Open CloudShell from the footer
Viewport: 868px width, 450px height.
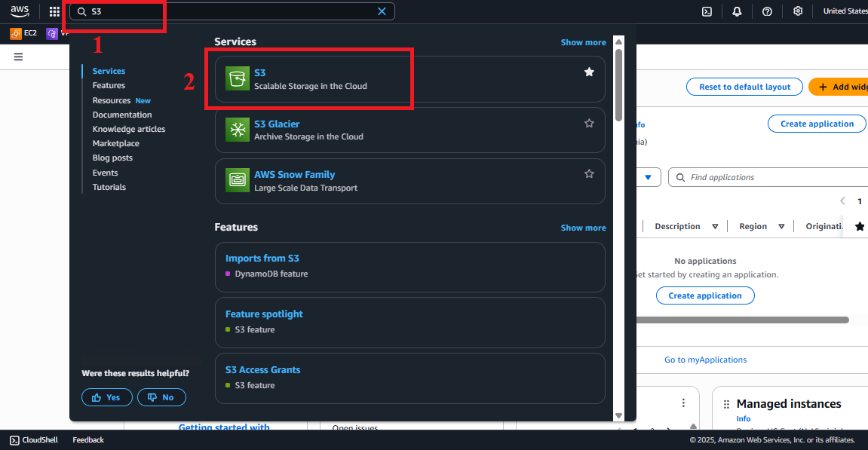tap(34, 440)
